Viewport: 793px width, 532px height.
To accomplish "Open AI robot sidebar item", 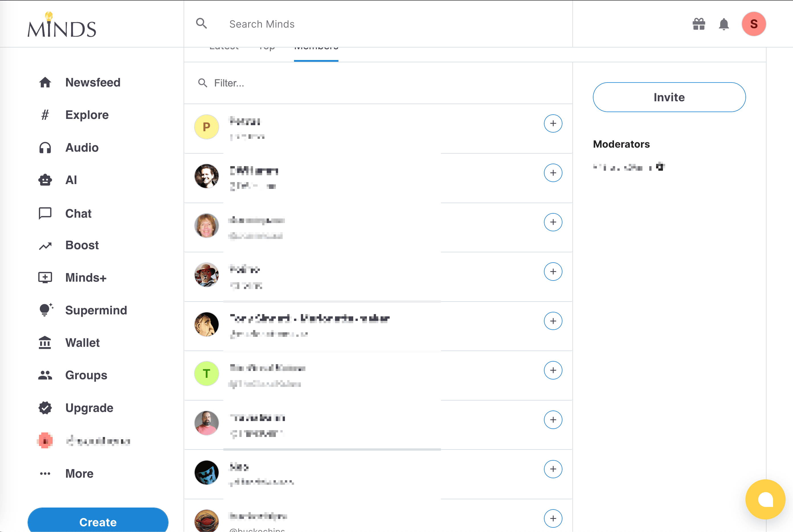I will pyautogui.click(x=45, y=180).
